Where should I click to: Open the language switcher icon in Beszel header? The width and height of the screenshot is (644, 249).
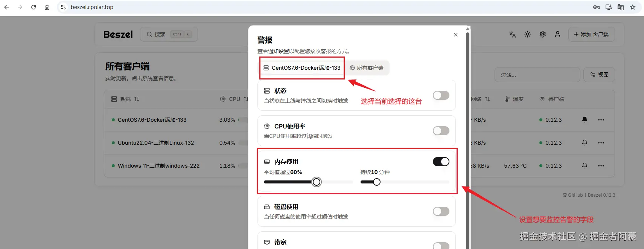pyautogui.click(x=512, y=34)
